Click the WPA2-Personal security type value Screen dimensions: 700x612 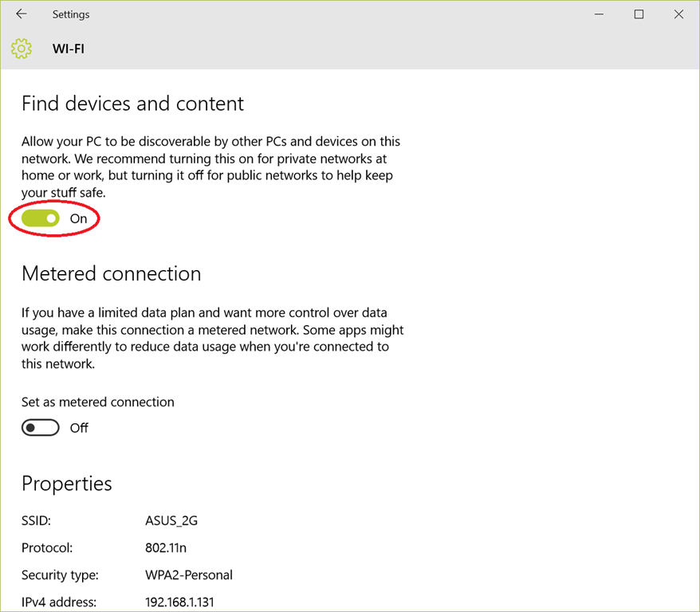189,575
